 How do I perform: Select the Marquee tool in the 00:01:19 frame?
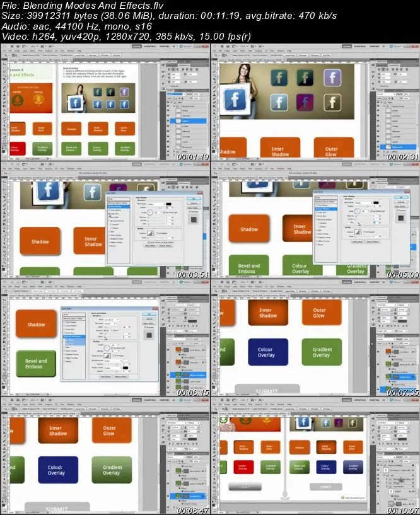coord(4,67)
